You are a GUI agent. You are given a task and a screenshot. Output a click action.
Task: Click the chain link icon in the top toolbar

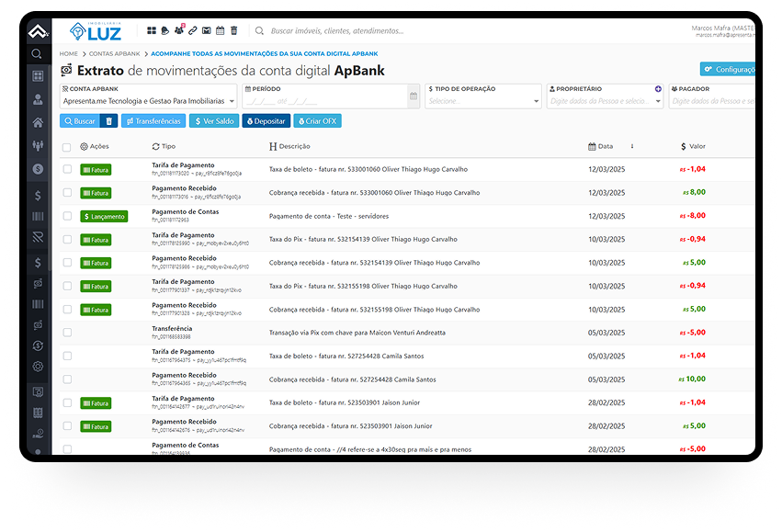point(192,30)
